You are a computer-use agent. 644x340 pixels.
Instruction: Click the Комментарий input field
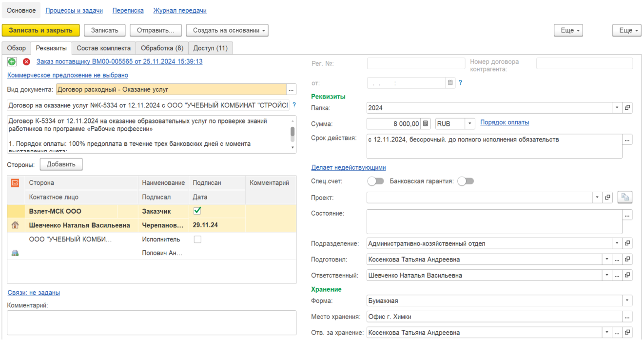point(152,322)
